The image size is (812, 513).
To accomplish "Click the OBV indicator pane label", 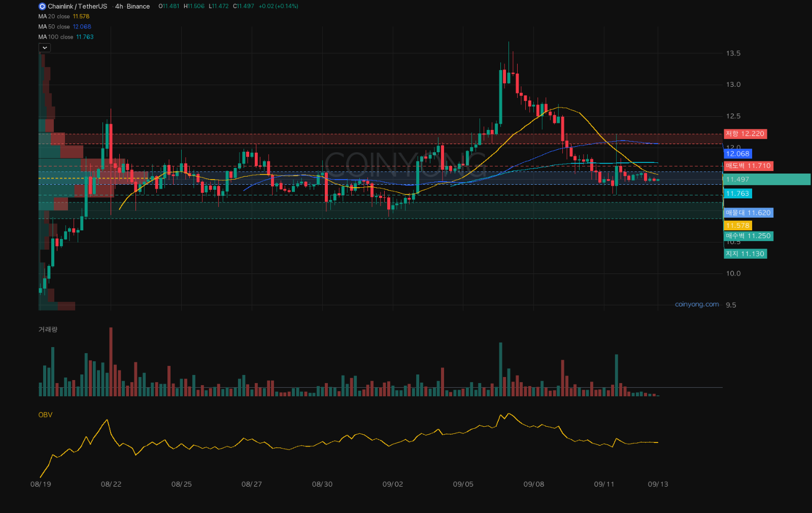I will [46, 415].
